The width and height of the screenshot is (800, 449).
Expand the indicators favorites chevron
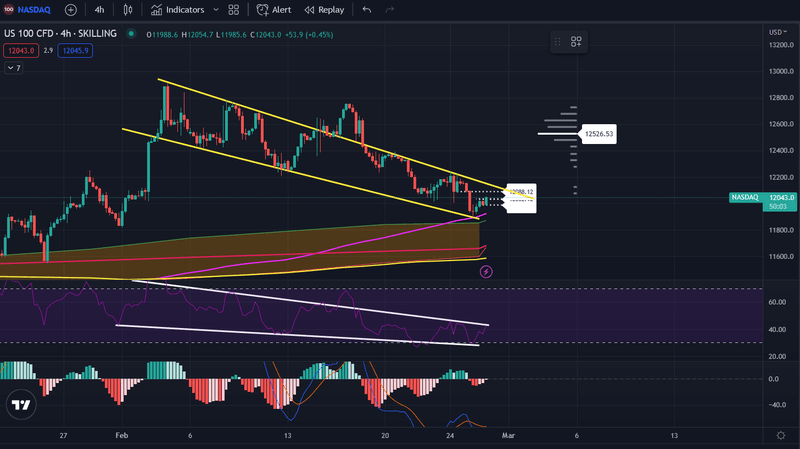[x=216, y=10]
